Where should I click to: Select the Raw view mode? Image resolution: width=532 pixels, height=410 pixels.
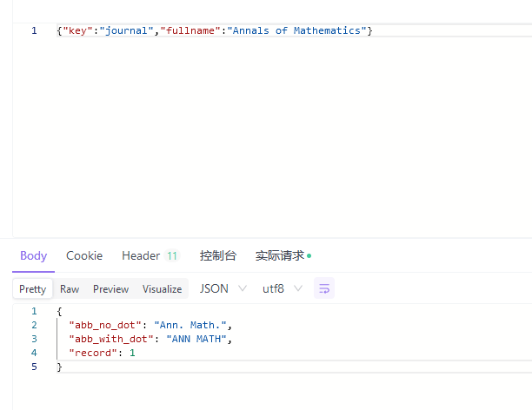pos(70,289)
